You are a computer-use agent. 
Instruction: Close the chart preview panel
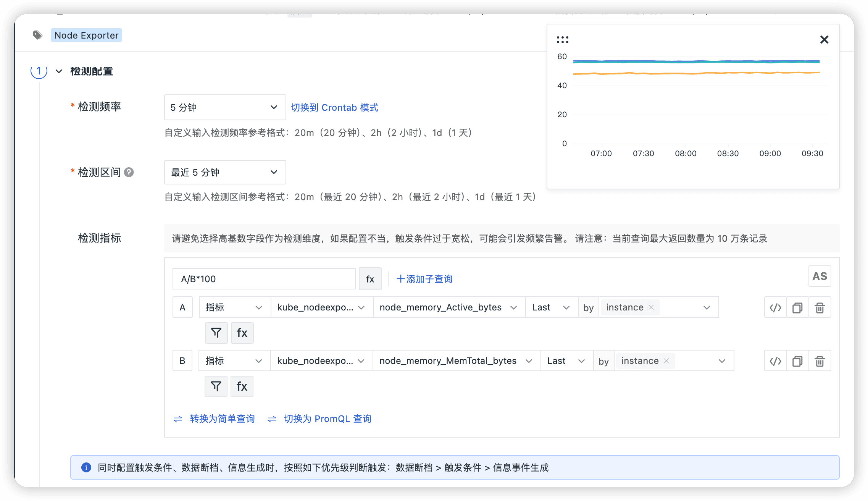point(824,40)
